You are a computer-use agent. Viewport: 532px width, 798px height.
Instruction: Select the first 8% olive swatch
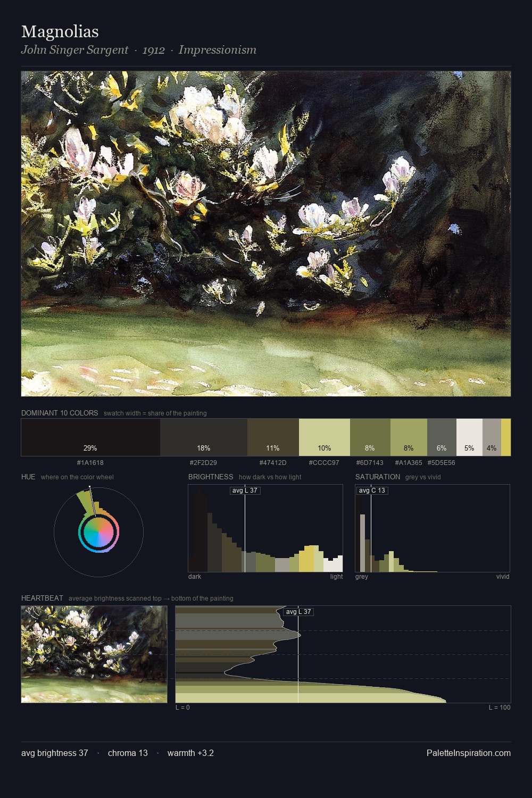coord(370,437)
